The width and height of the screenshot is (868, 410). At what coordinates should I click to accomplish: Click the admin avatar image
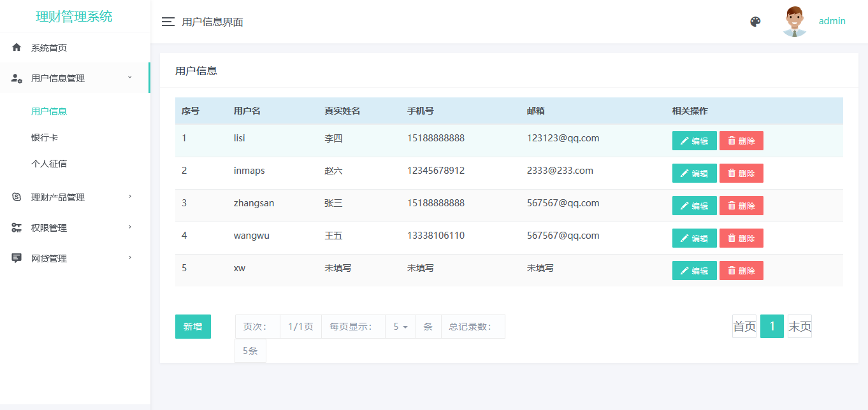click(x=794, y=22)
